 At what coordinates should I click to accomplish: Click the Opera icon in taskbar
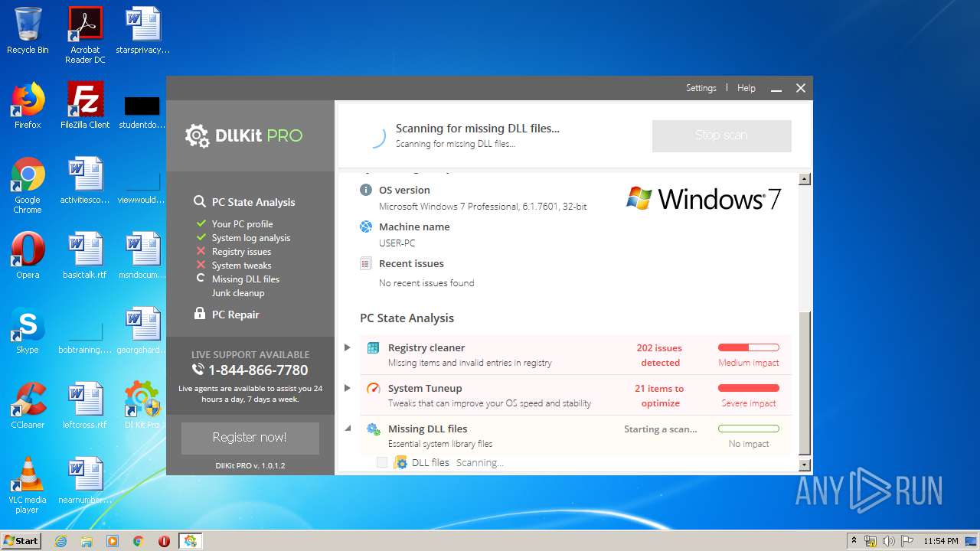164,541
